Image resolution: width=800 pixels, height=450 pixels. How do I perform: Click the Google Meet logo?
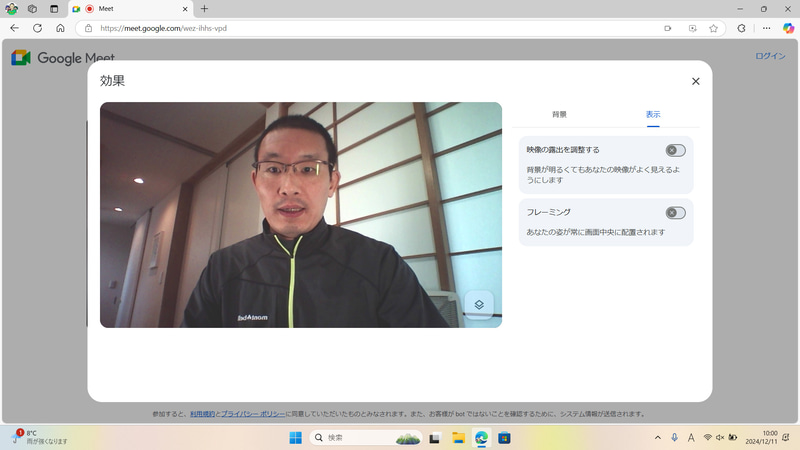click(x=63, y=58)
